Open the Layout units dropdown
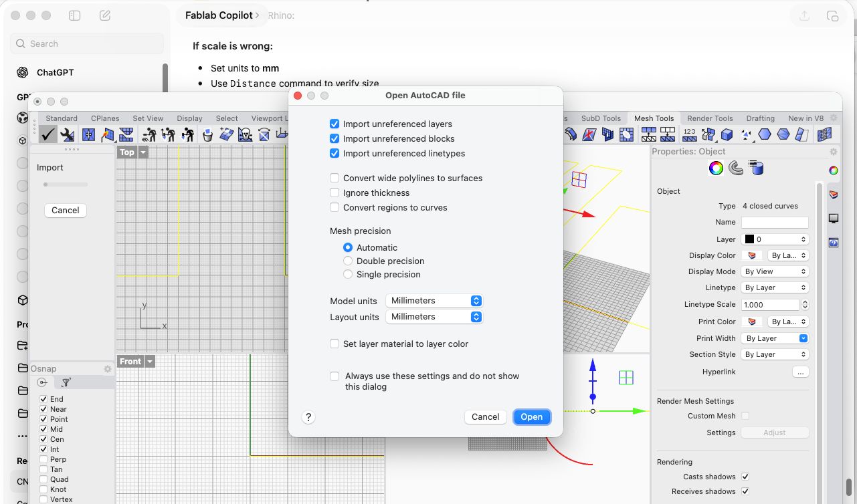Viewport: 857px width, 504px height. click(434, 317)
